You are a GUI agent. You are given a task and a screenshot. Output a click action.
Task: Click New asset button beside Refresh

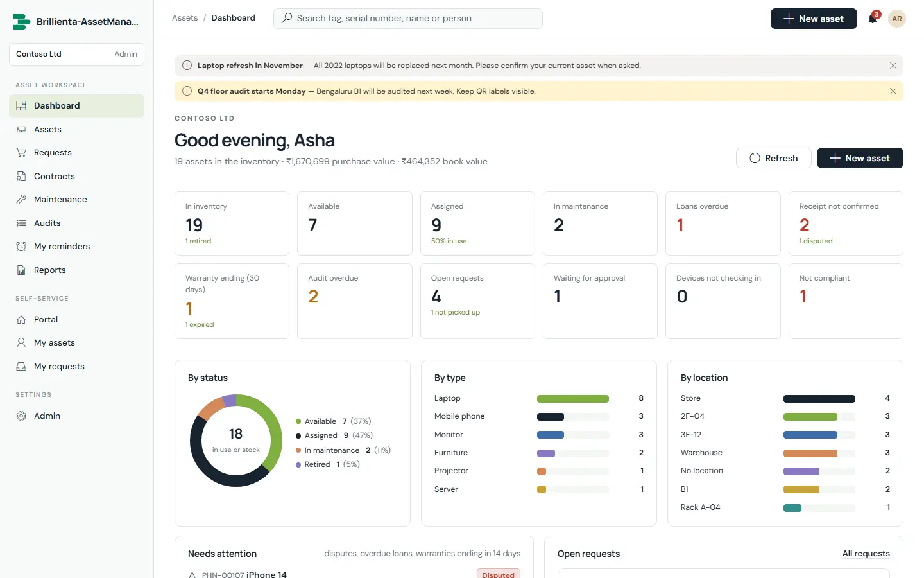860,158
